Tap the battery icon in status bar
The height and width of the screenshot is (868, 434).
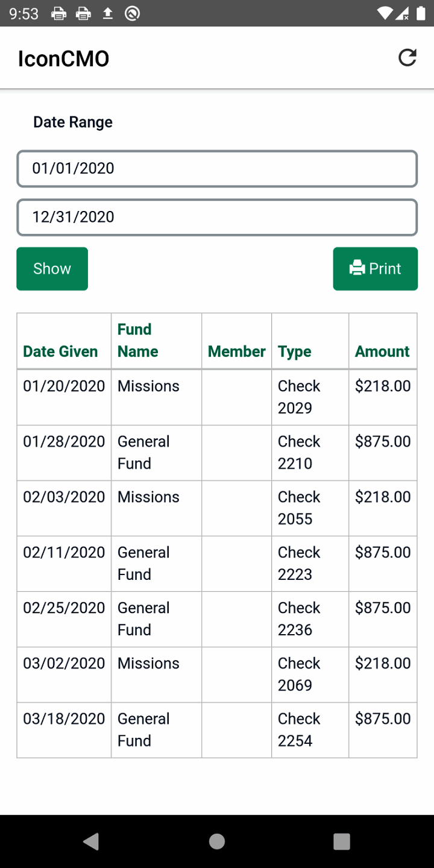420,13
